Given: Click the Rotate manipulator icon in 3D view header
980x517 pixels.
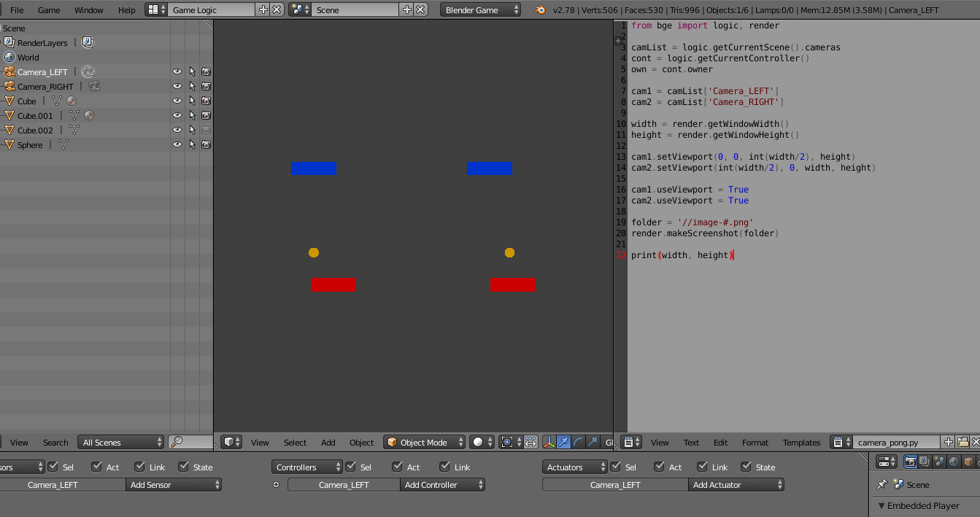Looking at the screenshot, I should tap(579, 442).
